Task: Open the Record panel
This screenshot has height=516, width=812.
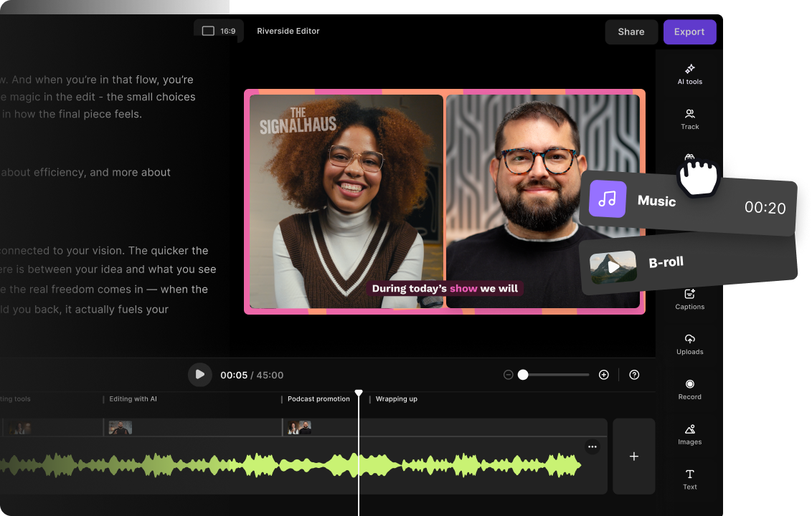Action: click(690, 389)
